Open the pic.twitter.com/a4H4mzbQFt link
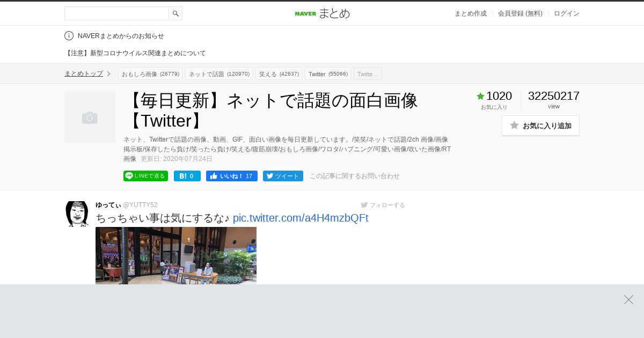This screenshot has width=644, height=338. (x=301, y=218)
